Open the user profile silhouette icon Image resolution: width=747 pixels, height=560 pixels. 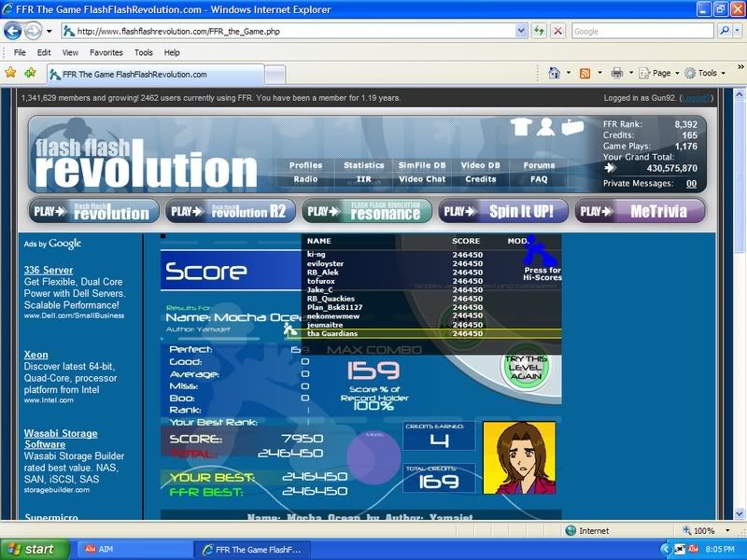tap(546, 127)
